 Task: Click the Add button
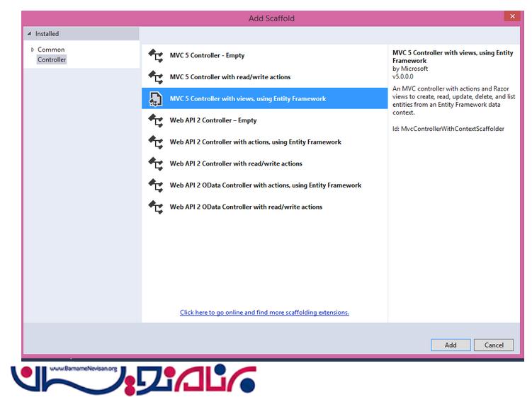[x=451, y=345]
